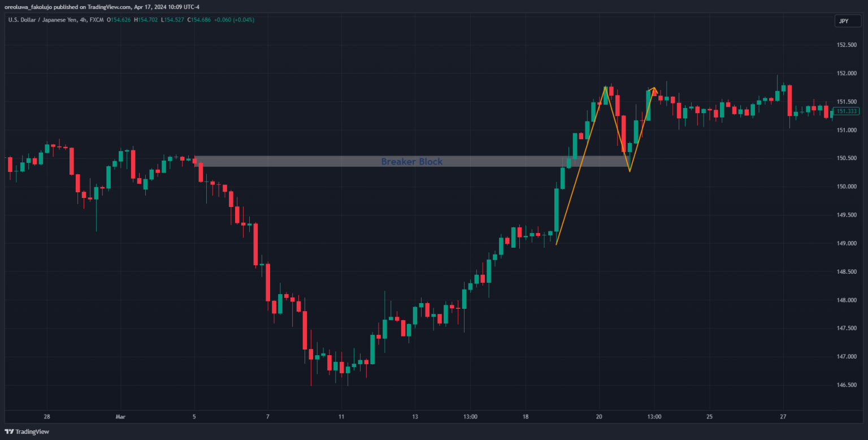Click the 11 date label on the time axis
This screenshot has width=868, height=440.
[x=341, y=417]
